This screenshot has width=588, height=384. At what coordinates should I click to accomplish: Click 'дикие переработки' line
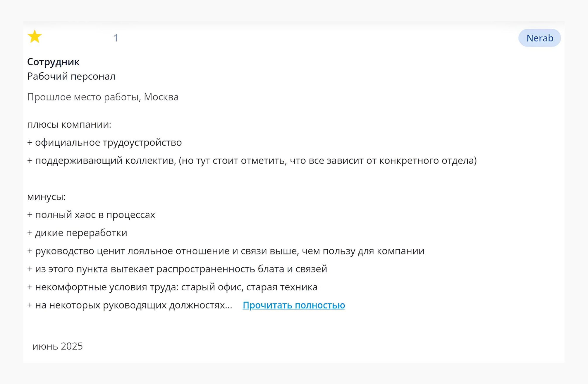coord(77,233)
